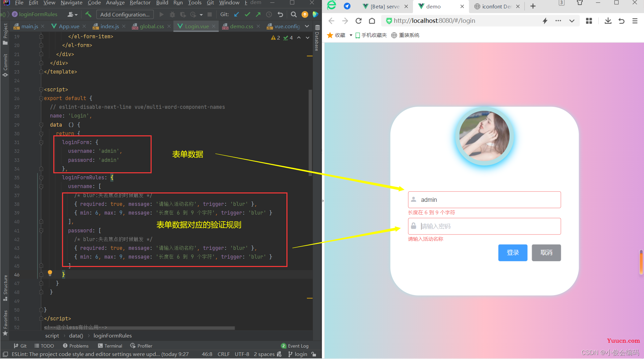Open browser downloads icon

click(608, 21)
